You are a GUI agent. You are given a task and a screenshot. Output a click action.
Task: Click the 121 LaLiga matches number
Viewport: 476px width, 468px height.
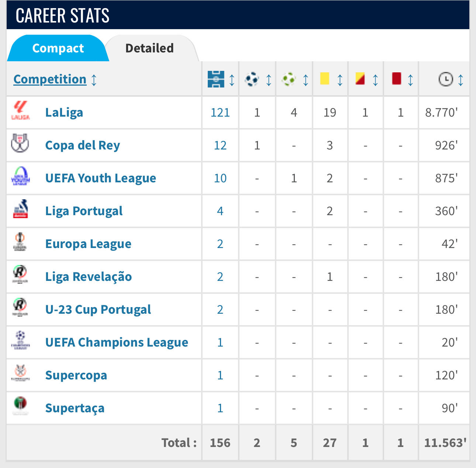click(x=220, y=113)
